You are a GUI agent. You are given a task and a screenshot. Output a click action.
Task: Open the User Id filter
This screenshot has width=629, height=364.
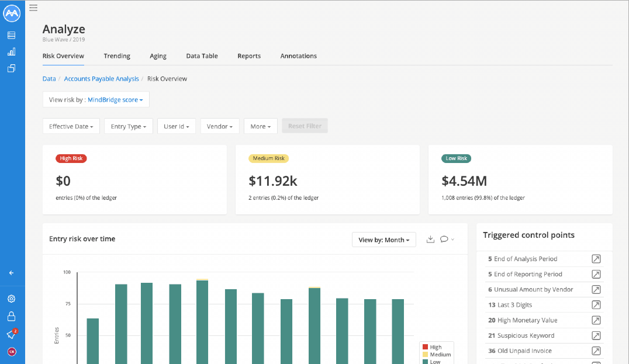coord(177,126)
